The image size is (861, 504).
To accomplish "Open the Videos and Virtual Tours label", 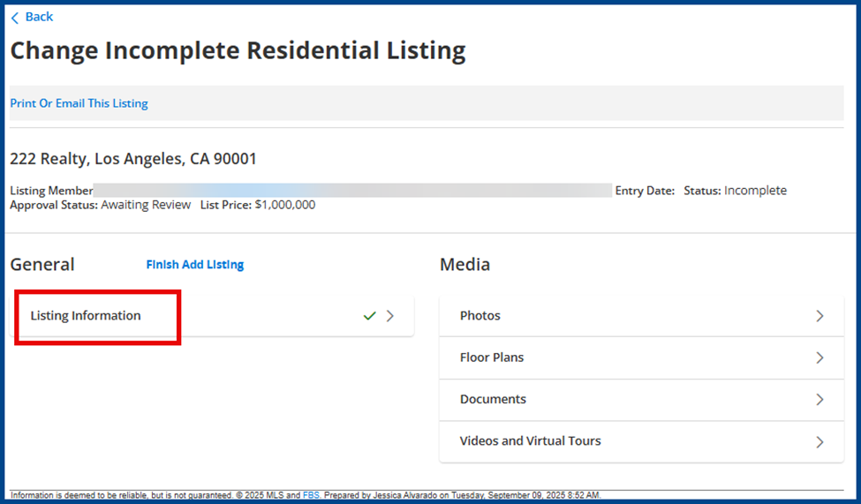I will pyautogui.click(x=530, y=441).
